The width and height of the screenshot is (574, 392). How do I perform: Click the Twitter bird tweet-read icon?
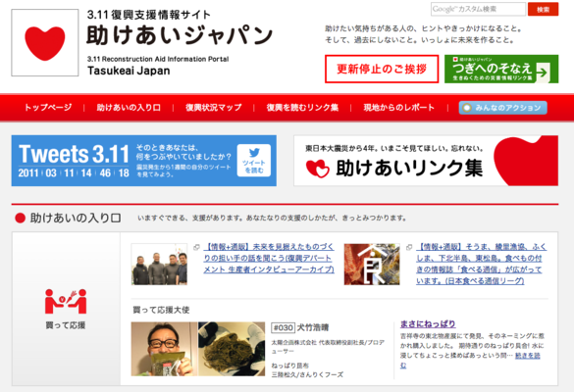coord(254,161)
